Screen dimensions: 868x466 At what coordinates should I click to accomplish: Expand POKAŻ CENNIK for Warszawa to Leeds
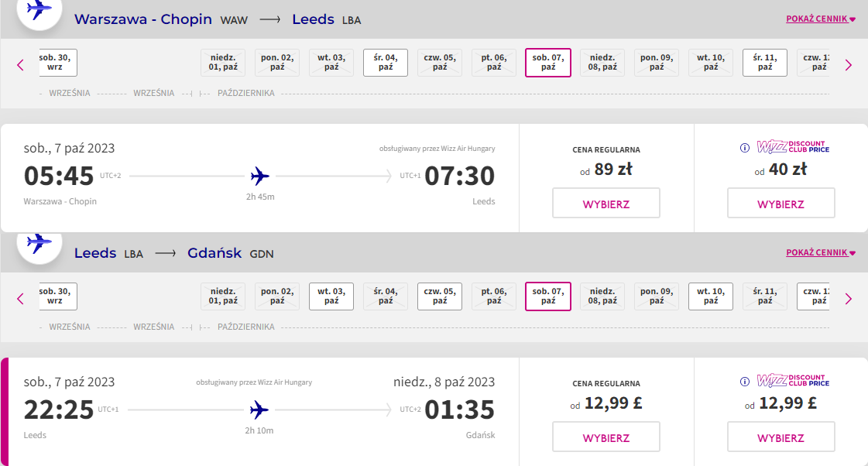[x=821, y=19]
